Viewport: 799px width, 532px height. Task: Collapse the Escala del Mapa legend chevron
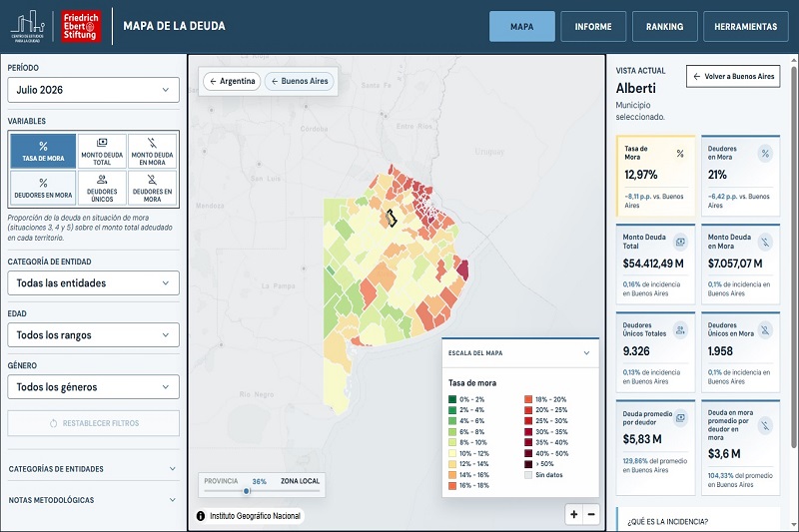pos(586,352)
